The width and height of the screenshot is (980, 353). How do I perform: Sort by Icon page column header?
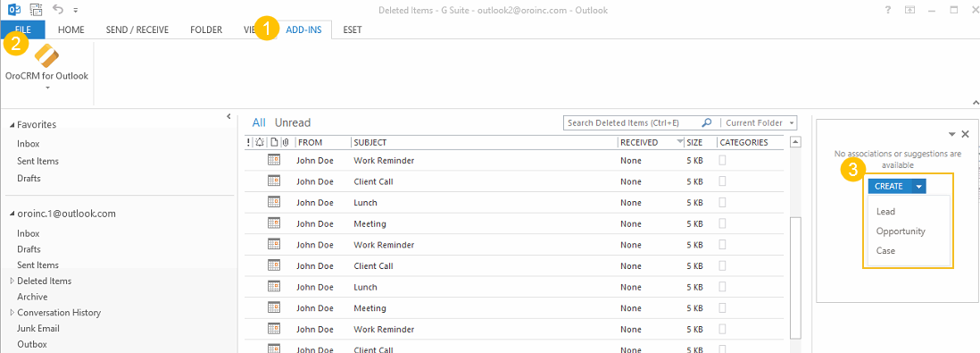274,143
